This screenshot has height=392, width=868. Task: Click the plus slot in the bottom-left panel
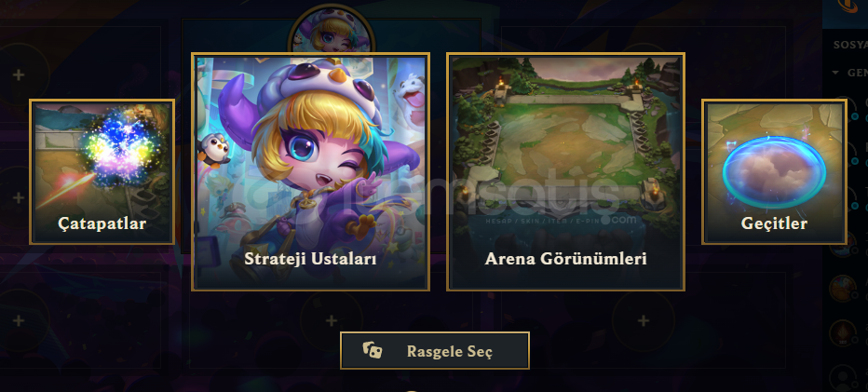(x=19, y=320)
